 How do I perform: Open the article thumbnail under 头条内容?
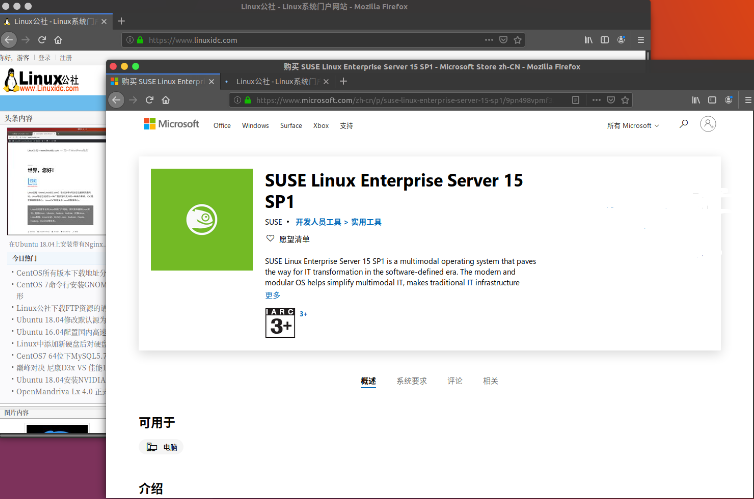[56, 181]
